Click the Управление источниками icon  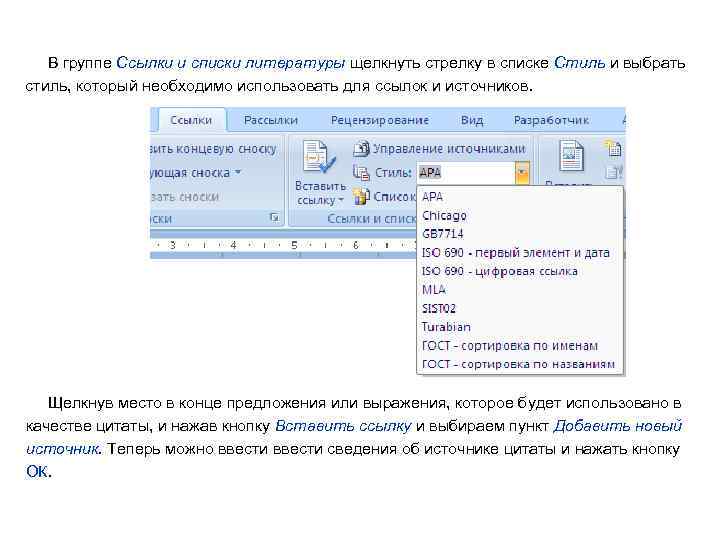tap(361, 149)
